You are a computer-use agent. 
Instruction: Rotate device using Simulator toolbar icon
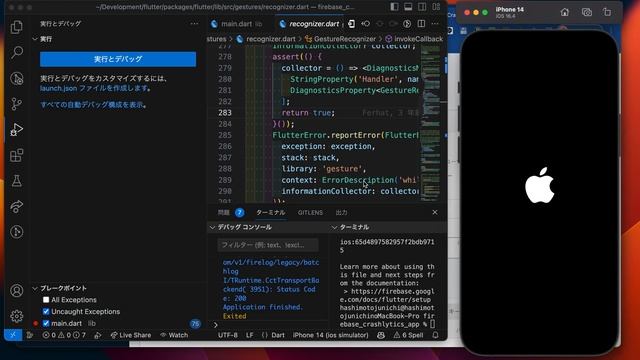[x=607, y=12]
